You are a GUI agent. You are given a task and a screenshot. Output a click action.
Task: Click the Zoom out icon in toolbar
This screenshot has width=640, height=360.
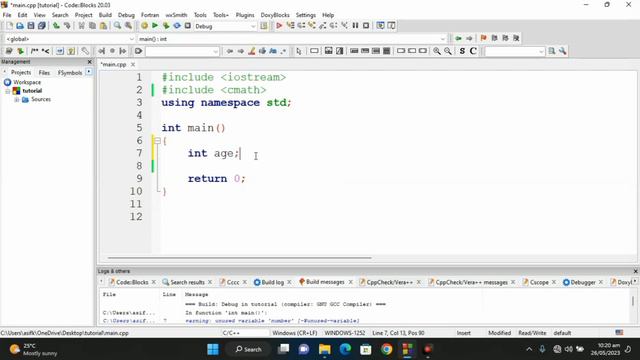coord(448,51)
